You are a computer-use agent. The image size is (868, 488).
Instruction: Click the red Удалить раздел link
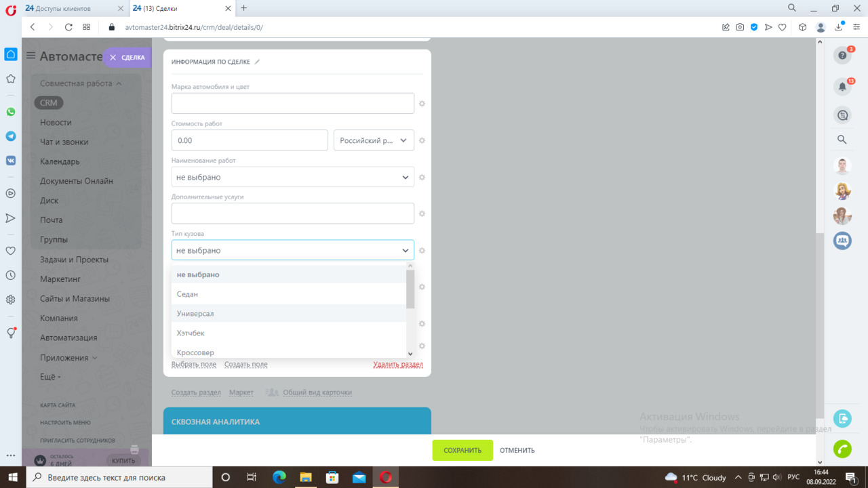(x=398, y=365)
